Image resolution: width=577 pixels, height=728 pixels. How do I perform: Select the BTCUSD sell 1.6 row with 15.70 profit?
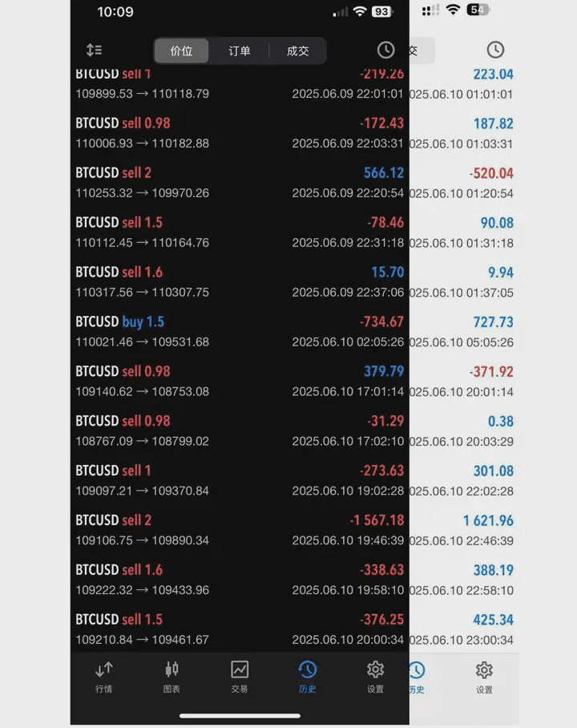(240, 281)
